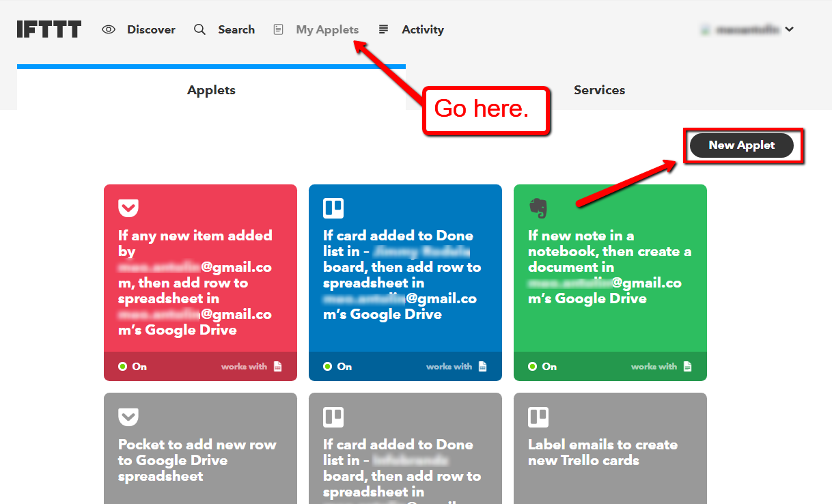Open the Discover page
832x504 pixels.
[139, 29]
